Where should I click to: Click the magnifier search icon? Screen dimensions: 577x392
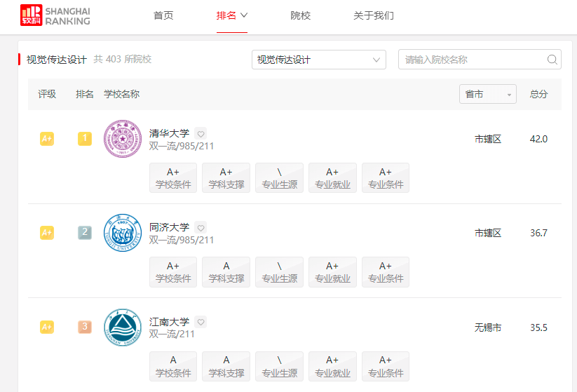552,60
